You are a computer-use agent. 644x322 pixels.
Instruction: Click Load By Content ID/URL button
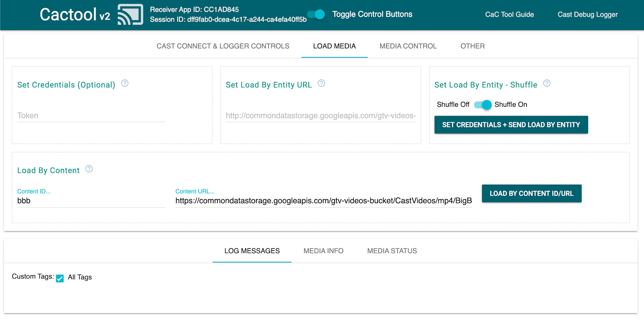(x=531, y=193)
